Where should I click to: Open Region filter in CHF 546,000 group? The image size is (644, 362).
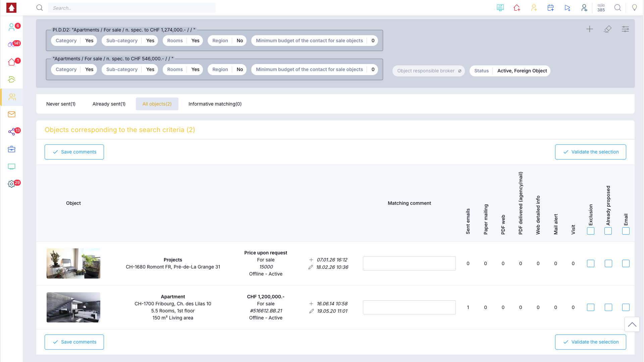pos(227,69)
